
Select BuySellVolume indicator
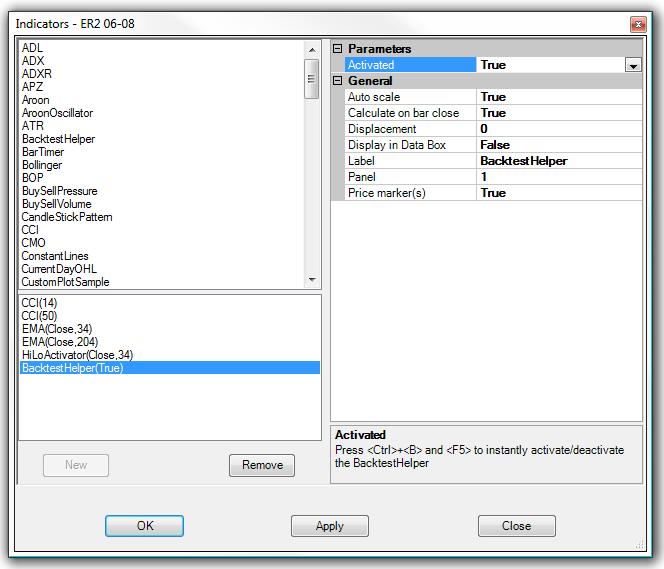pyautogui.click(x=57, y=204)
